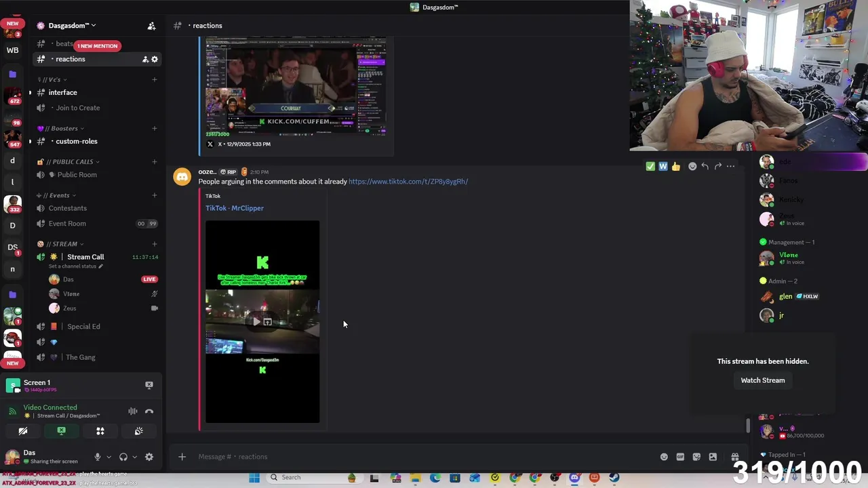Click the plus attach button in message bar

pyautogui.click(x=182, y=457)
